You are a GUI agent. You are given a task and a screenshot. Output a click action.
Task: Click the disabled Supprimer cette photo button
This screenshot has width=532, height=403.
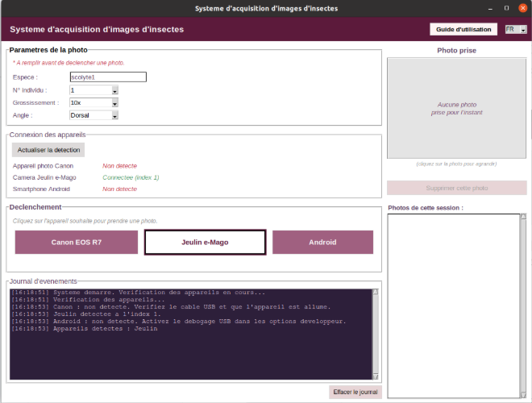457,188
